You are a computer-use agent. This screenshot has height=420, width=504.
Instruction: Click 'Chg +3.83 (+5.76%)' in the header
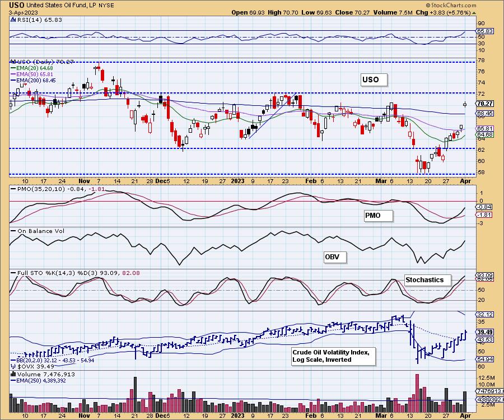[x=444, y=12]
